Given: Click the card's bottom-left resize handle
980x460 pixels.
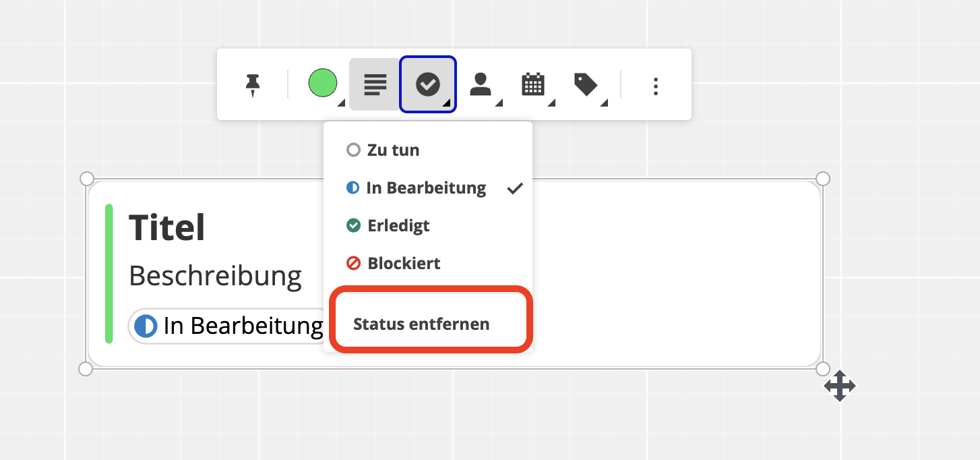Looking at the screenshot, I should click(x=86, y=369).
